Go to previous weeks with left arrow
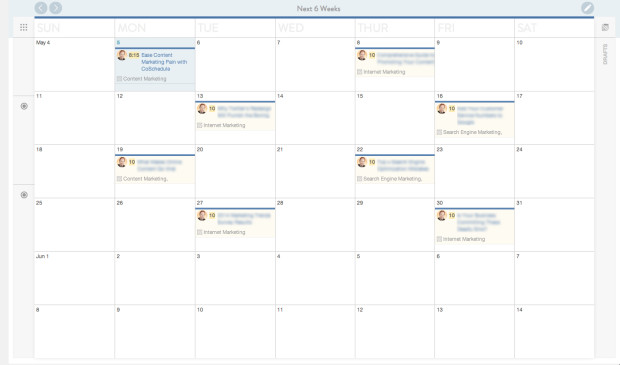Viewport: 620px width, 365px height. coord(41,8)
